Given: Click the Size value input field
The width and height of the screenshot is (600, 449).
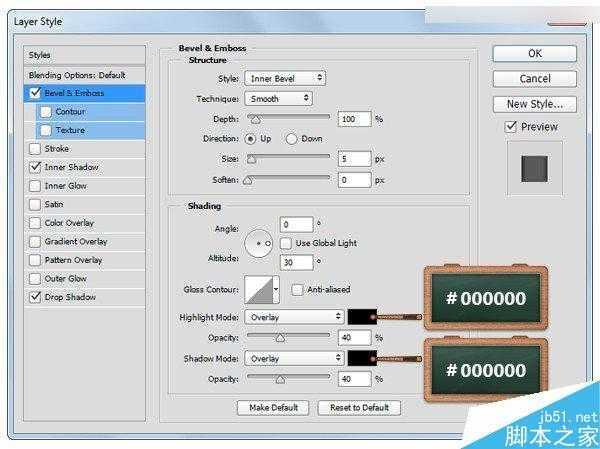Looking at the screenshot, I should coord(354,158).
